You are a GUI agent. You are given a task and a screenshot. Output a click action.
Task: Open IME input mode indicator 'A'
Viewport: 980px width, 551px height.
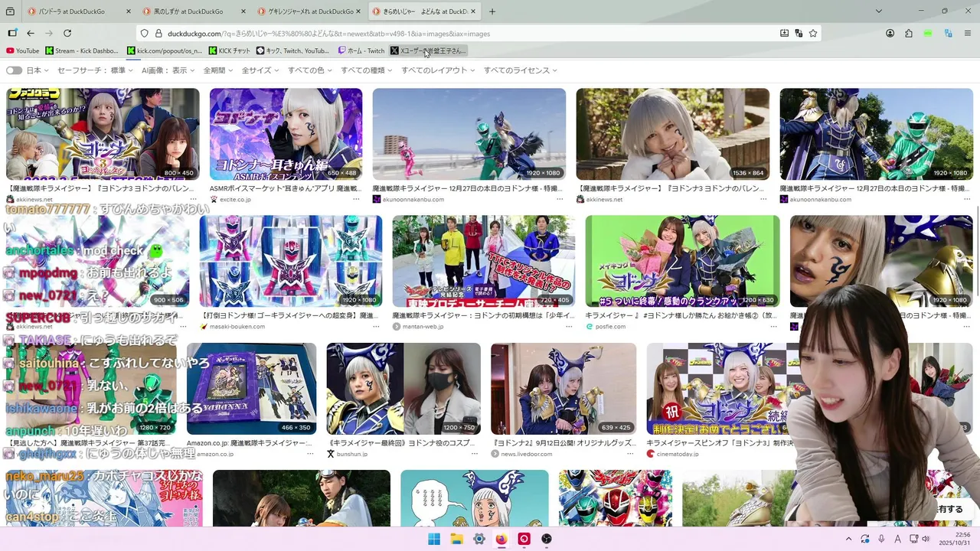tap(897, 539)
